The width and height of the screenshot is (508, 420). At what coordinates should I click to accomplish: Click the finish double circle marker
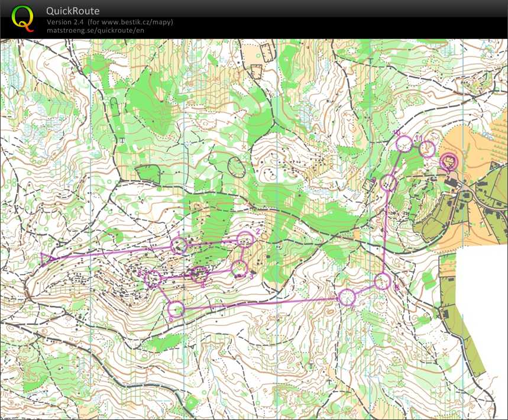coord(449,161)
